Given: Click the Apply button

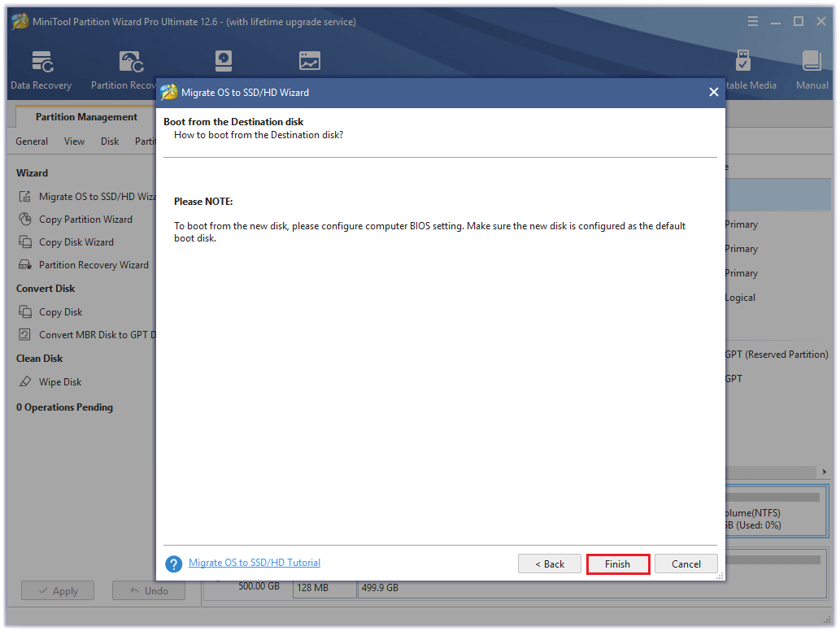Looking at the screenshot, I should click(58, 591).
